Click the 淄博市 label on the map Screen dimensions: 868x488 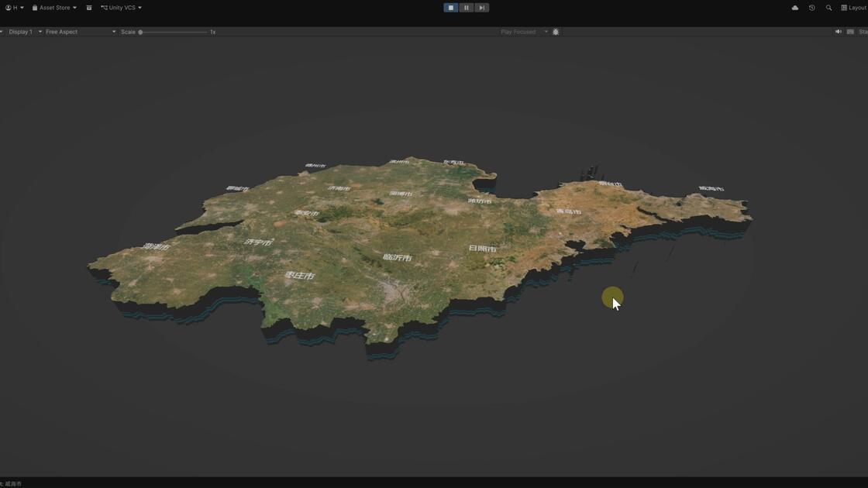[401, 194]
